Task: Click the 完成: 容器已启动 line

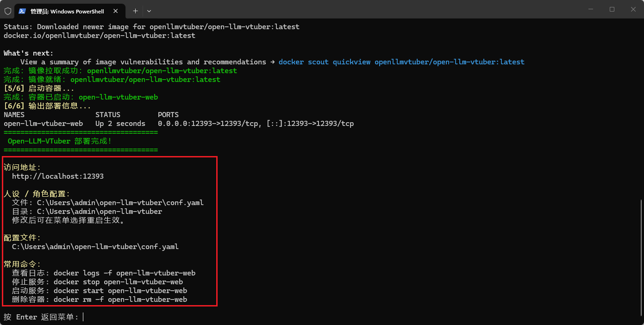Action: tap(81, 97)
